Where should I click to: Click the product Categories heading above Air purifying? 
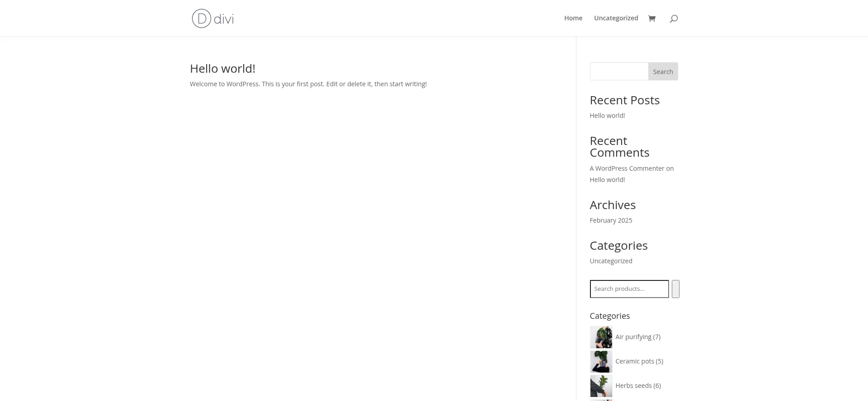pyautogui.click(x=609, y=316)
